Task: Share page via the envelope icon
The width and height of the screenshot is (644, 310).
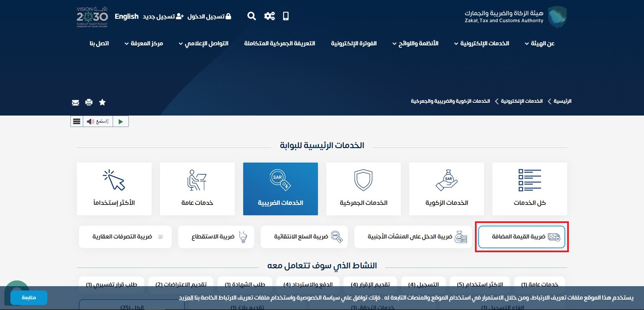Action: [x=75, y=102]
